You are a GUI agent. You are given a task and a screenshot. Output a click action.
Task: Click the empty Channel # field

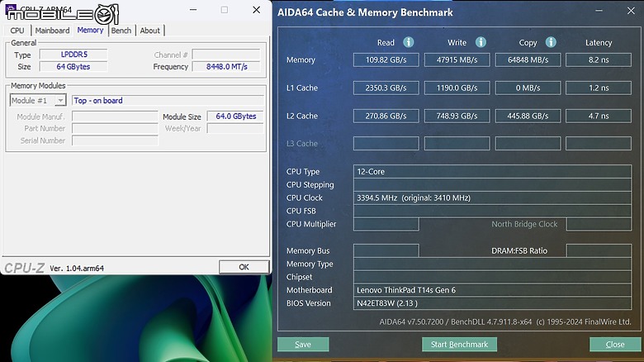click(226, 55)
